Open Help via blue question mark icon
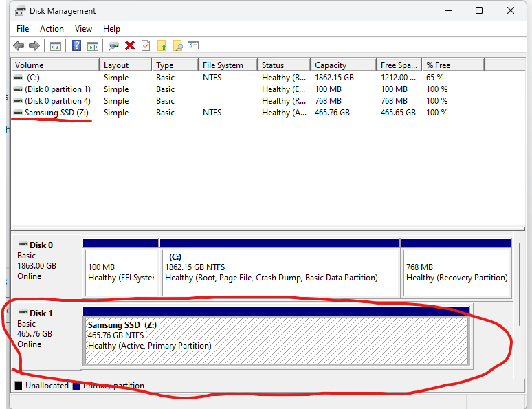The image size is (532, 409). (x=77, y=45)
